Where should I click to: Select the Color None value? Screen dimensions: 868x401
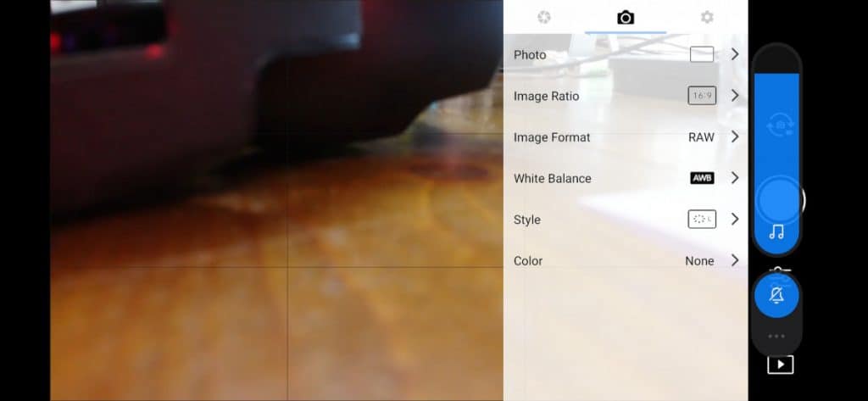(699, 261)
